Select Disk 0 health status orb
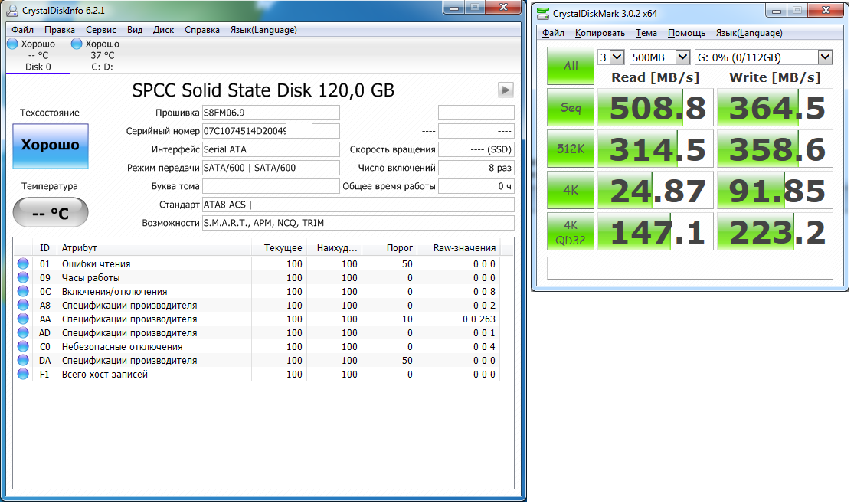854x504 pixels. (12, 44)
